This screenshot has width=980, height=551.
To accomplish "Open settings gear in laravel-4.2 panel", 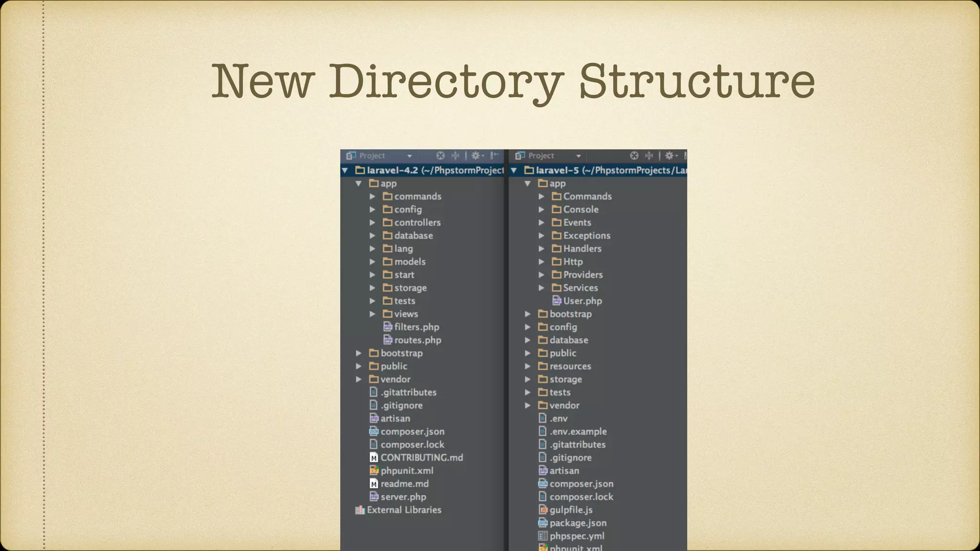I will click(x=476, y=155).
